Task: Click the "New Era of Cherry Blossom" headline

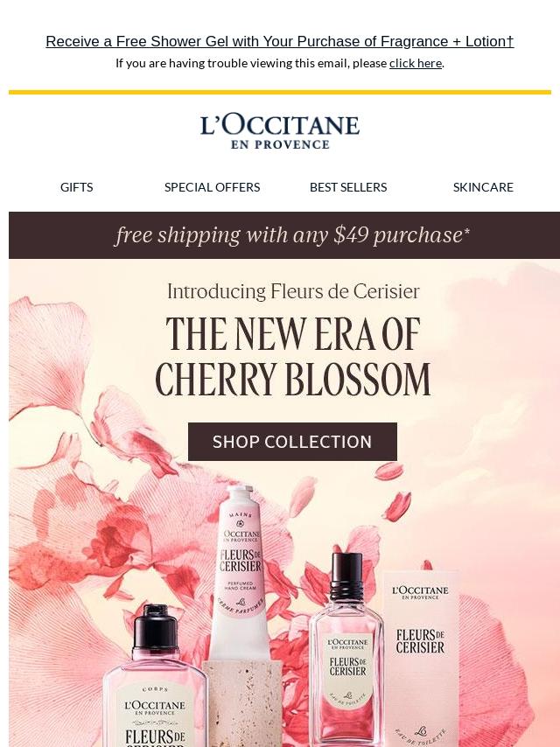Action: coord(292,357)
